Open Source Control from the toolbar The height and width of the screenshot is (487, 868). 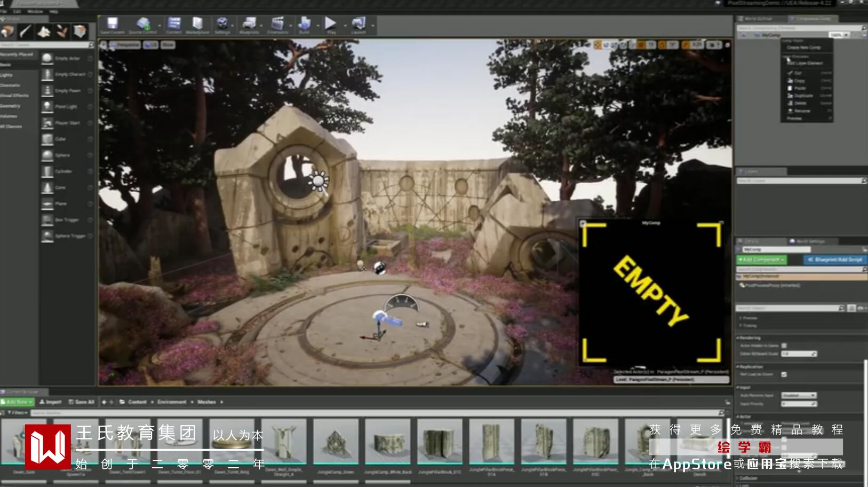143,23
